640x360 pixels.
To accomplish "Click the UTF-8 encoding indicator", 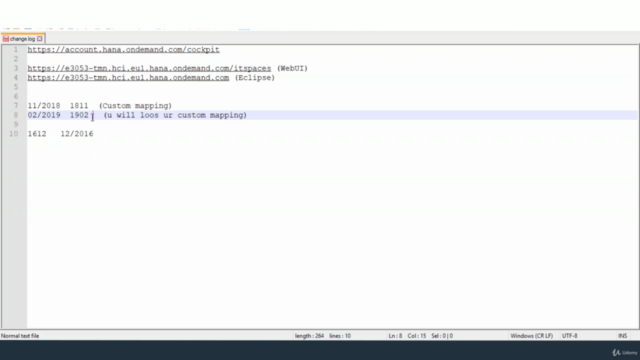I will pyautogui.click(x=569, y=336).
